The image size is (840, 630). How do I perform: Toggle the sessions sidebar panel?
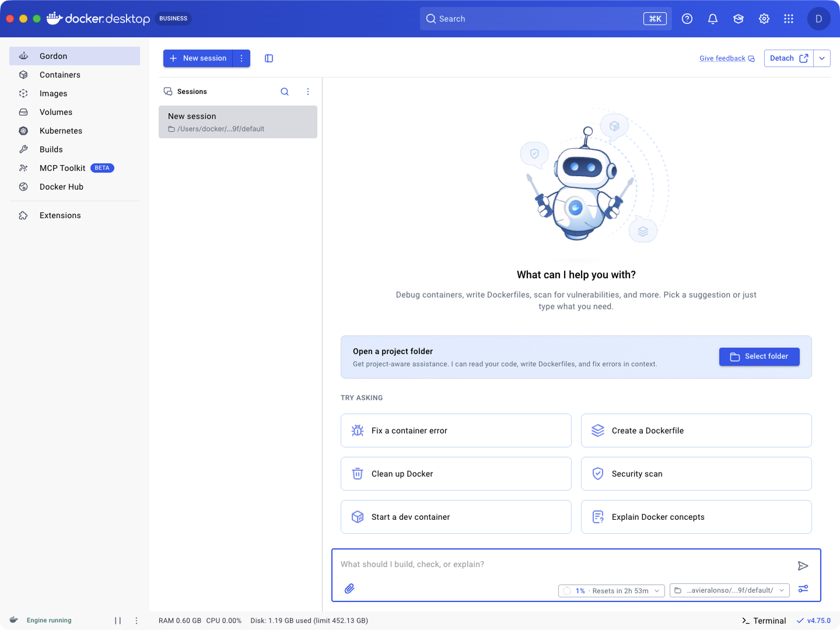pos(269,58)
